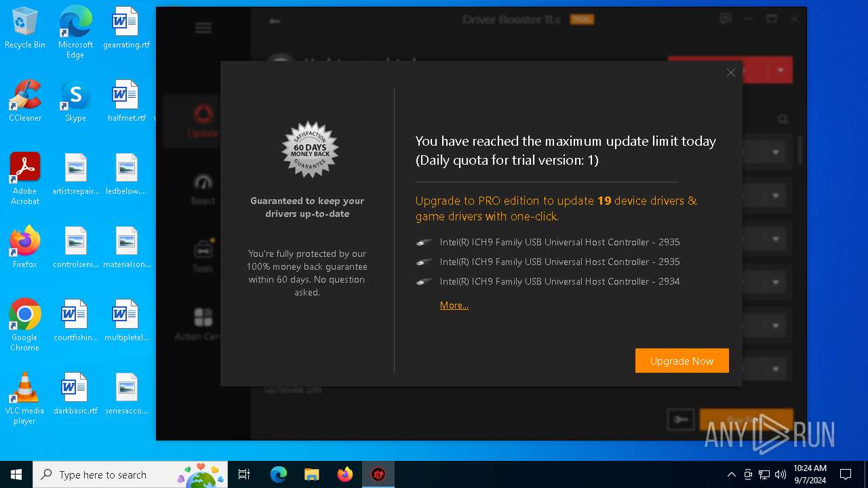Image resolution: width=868 pixels, height=488 pixels.
Task: Click the Upgrade Now button
Action: pyautogui.click(x=682, y=361)
